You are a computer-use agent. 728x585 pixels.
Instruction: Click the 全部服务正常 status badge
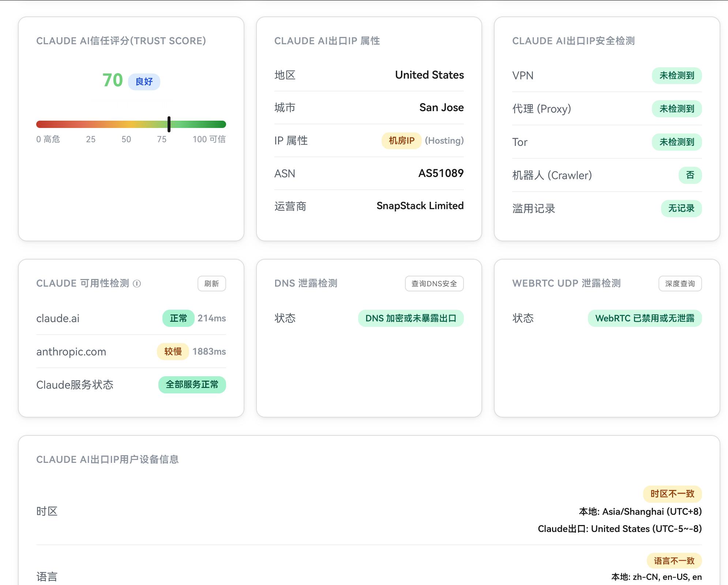[x=192, y=385]
